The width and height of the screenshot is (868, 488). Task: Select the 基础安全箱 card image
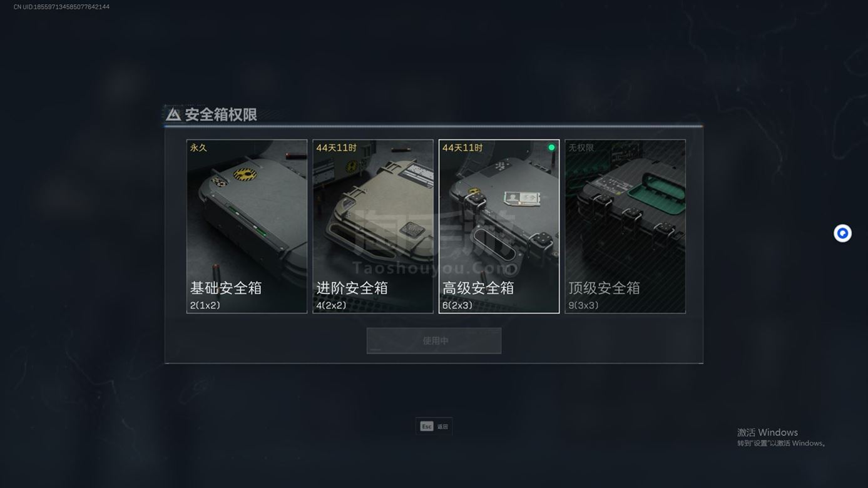click(x=247, y=226)
